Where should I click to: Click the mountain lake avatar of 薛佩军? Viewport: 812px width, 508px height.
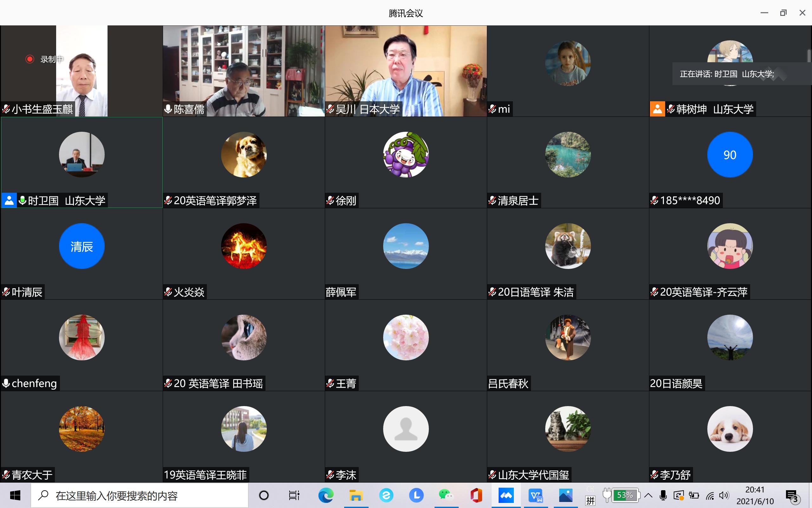(406, 246)
